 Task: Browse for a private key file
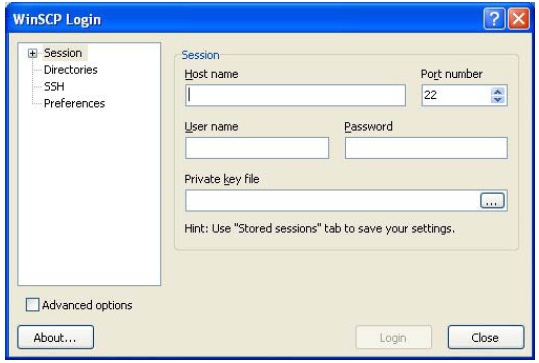click(493, 201)
